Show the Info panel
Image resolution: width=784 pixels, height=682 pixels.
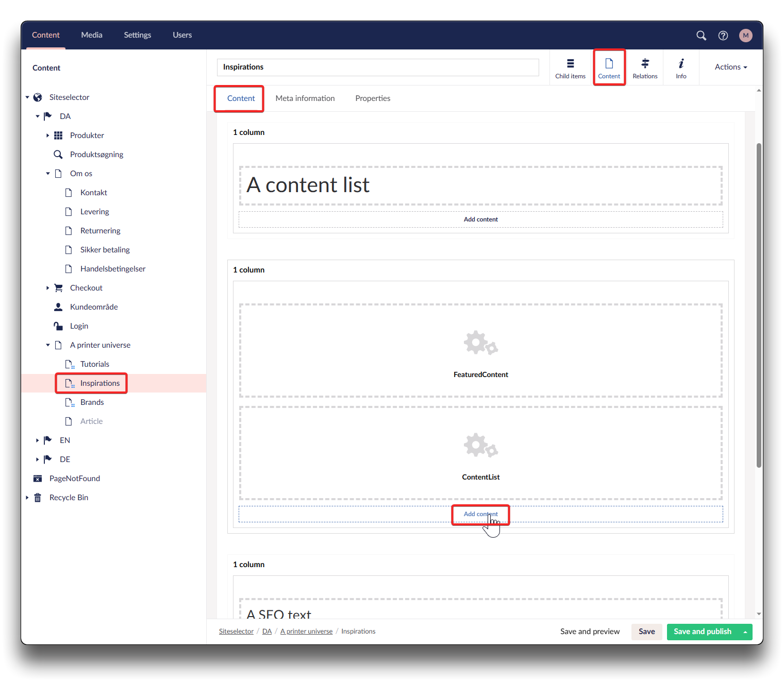pos(681,68)
